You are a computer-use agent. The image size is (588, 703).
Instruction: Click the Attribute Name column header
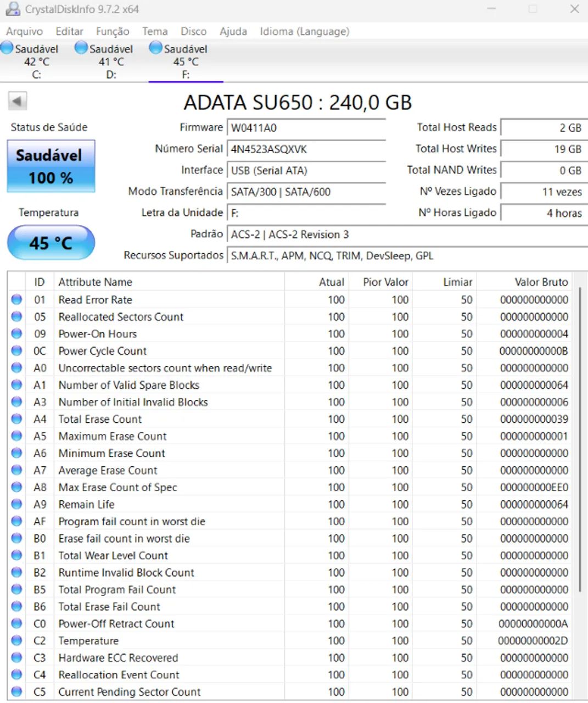point(169,282)
